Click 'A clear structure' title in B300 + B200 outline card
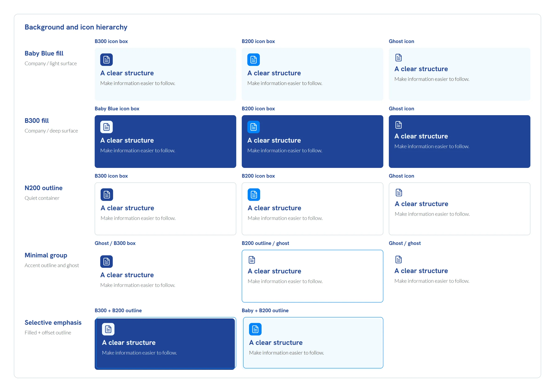 pyautogui.click(x=129, y=343)
